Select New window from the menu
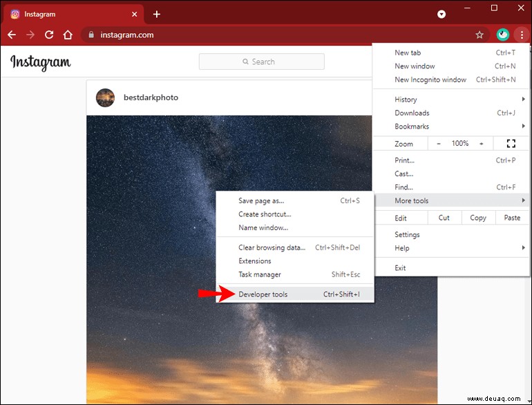Viewport: 532px width, 405px height. pos(451,66)
